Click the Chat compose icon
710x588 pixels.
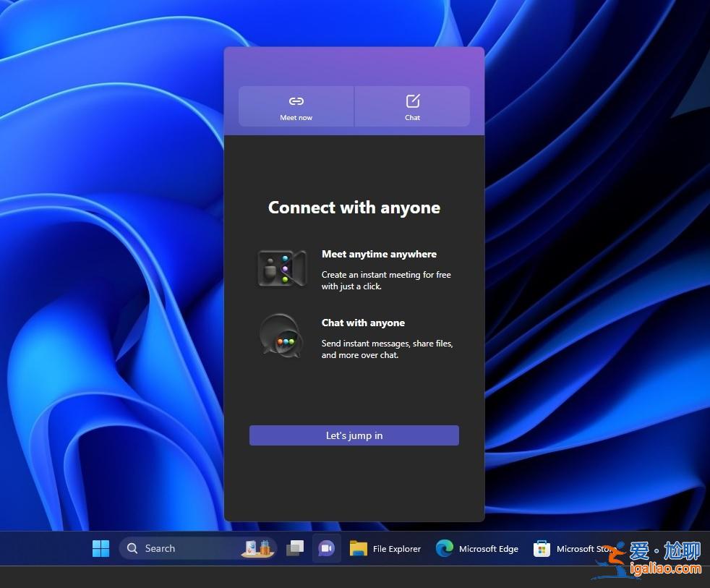tap(412, 101)
